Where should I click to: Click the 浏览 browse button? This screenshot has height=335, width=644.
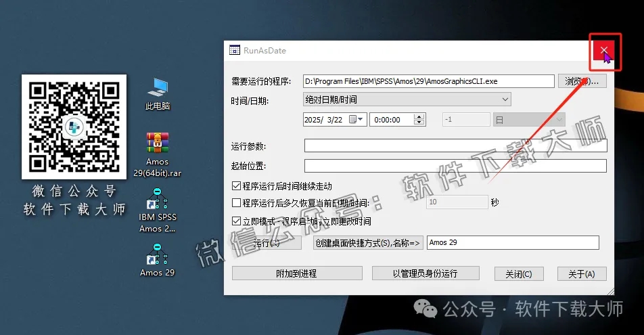click(x=582, y=81)
